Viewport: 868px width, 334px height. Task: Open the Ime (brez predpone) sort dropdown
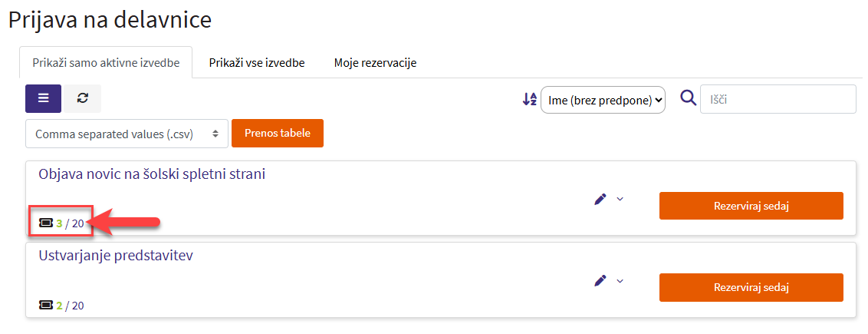click(x=603, y=100)
